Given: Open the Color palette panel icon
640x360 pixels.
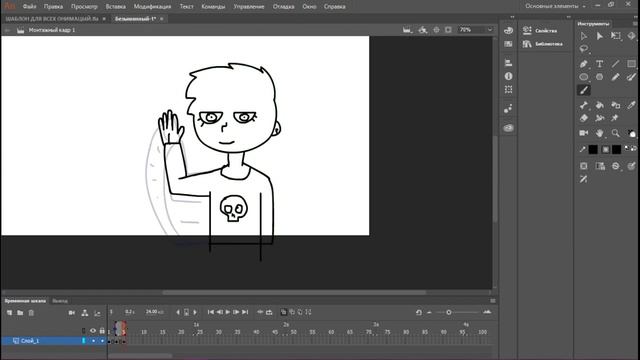Looking at the screenshot, I should click(508, 31).
